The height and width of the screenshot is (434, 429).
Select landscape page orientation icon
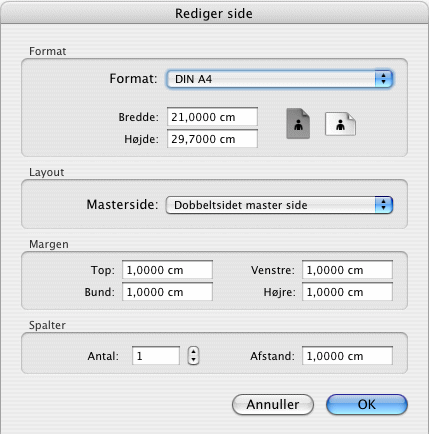[x=340, y=124]
